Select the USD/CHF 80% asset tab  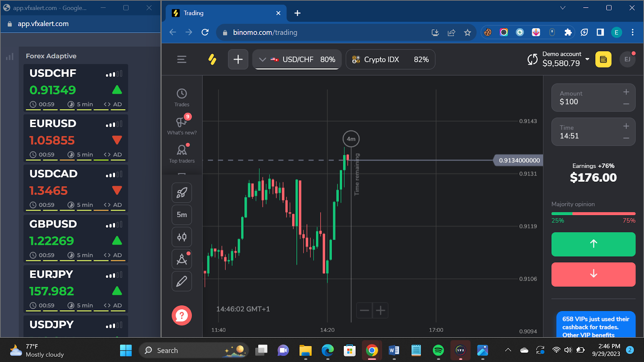click(297, 60)
